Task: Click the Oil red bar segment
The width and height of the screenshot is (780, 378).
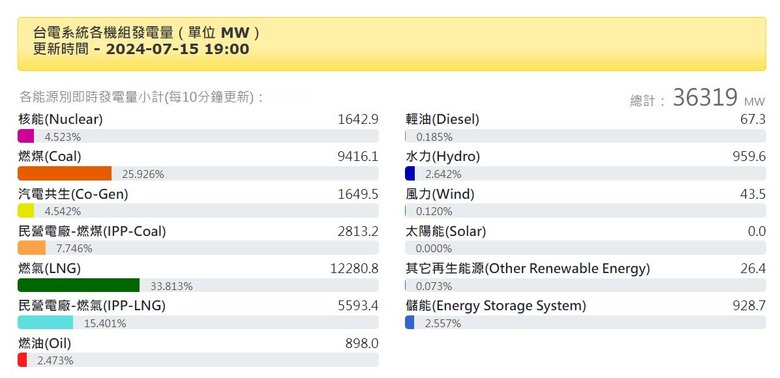Action: click(22, 360)
